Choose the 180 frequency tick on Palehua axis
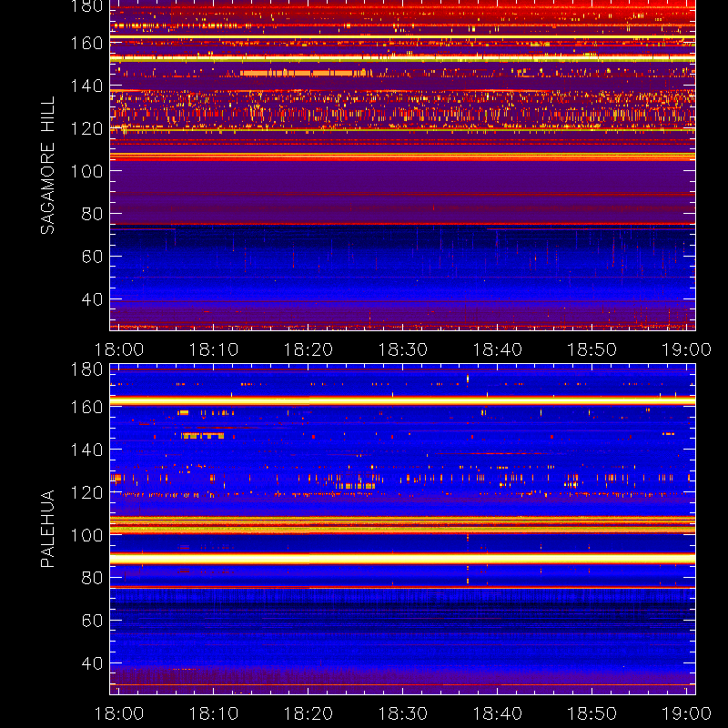This screenshot has width=728, height=728. point(86,369)
